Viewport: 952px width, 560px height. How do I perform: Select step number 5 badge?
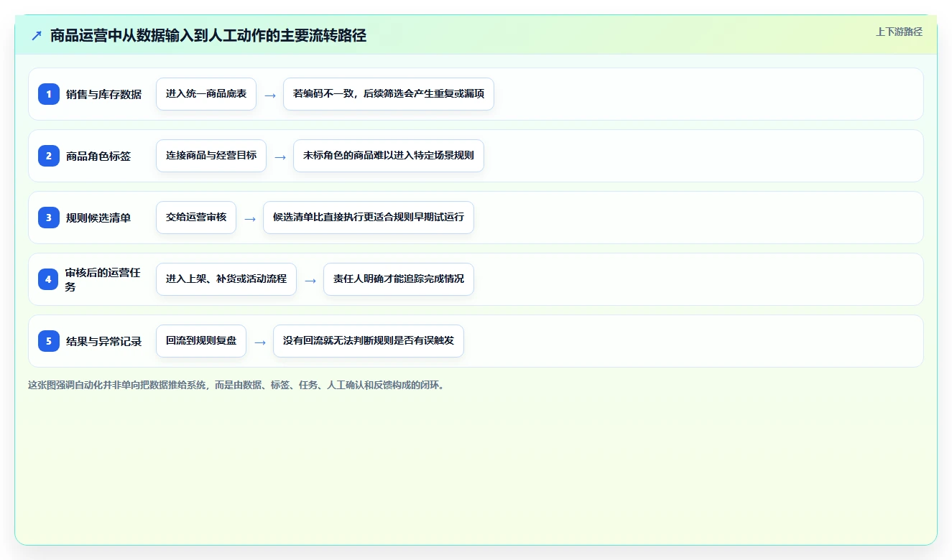pyautogui.click(x=49, y=340)
